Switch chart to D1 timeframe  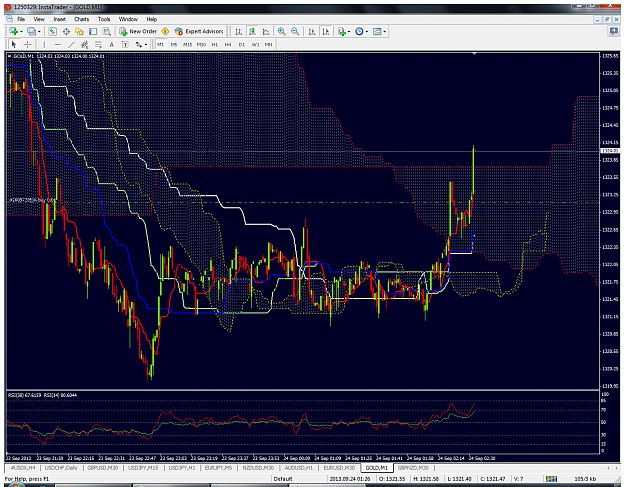[x=242, y=45]
